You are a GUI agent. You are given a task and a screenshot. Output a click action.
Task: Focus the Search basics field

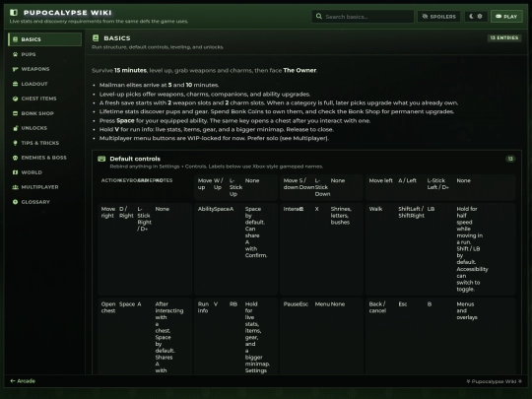[363, 17]
